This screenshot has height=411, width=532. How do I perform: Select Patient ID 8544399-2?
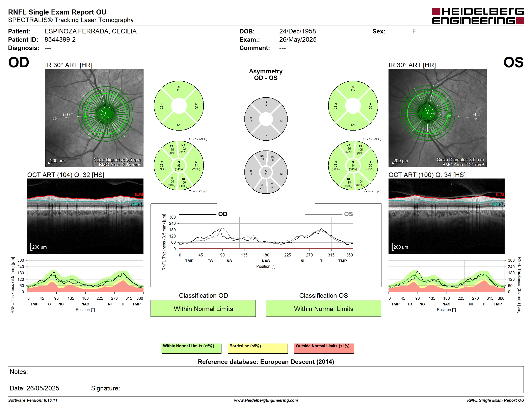pyautogui.click(x=60, y=39)
